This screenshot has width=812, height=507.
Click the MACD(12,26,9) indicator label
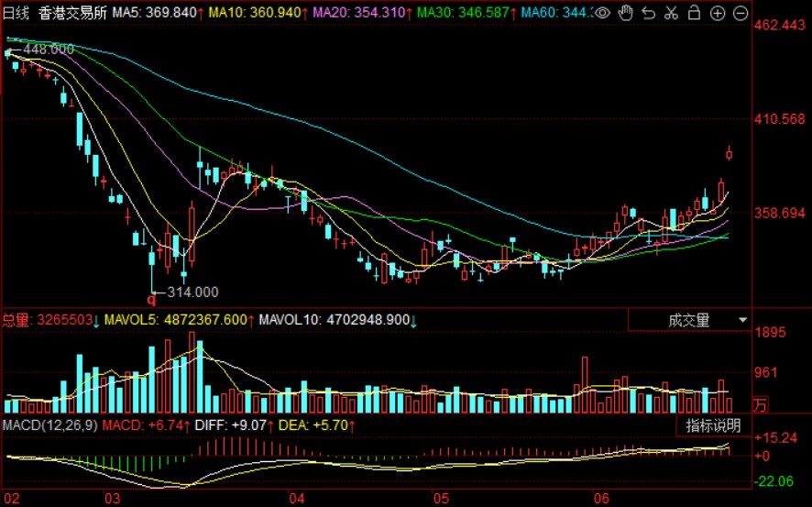[49, 425]
